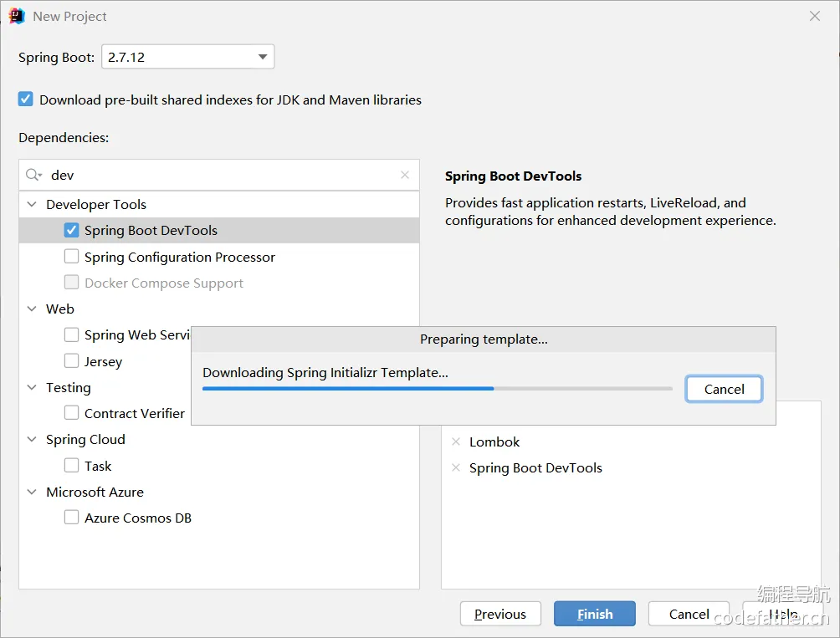
Task: Check the Spring Web Services checkbox
Action: point(71,334)
